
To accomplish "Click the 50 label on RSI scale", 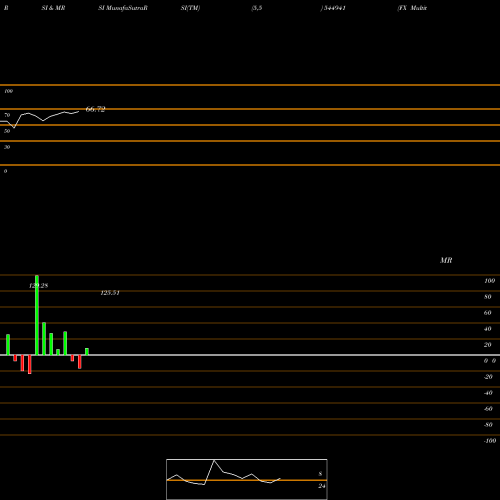I will point(7,131).
